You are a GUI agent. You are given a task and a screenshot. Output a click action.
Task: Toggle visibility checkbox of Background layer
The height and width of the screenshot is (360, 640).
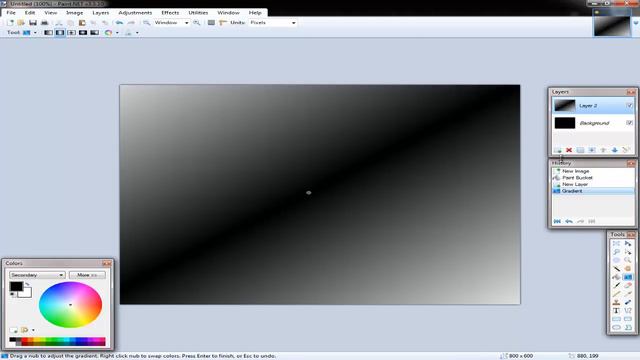click(629, 123)
